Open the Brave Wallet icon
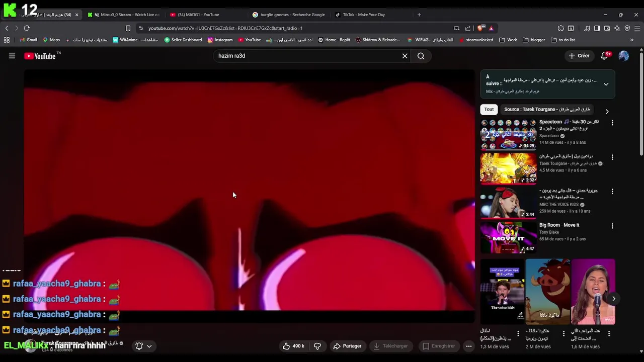The image size is (644, 362). [x=607, y=28]
